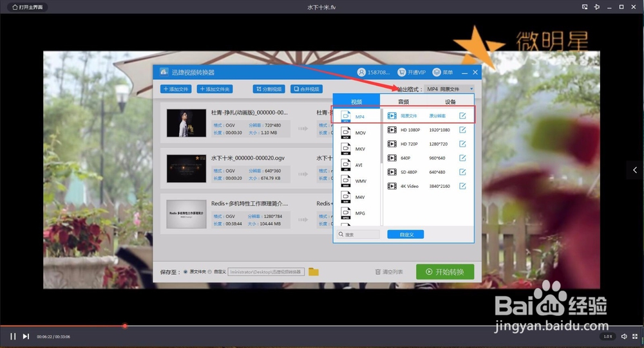Image resolution: width=644 pixels, height=348 pixels.
Task: Pin the player window on top
Action: click(597, 7)
